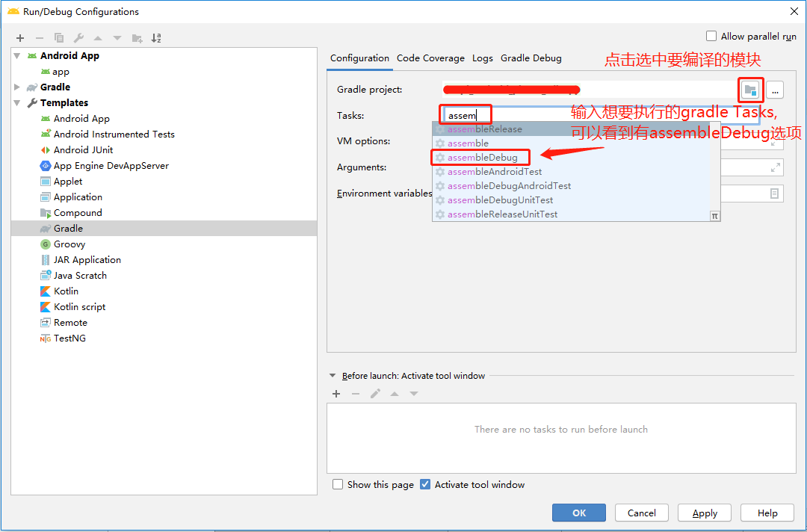This screenshot has height=532, width=807.
Task: Open Gradle project browser via folder icon
Action: (750, 90)
